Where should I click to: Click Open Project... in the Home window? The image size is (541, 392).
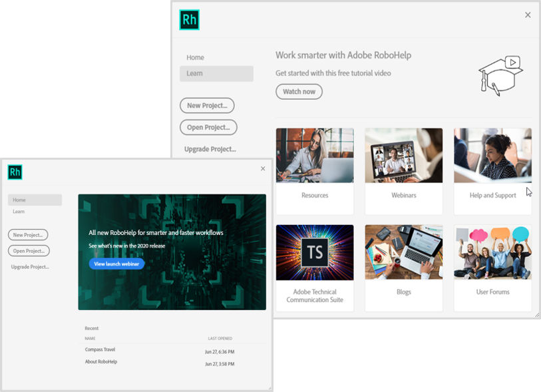[x=29, y=251]
